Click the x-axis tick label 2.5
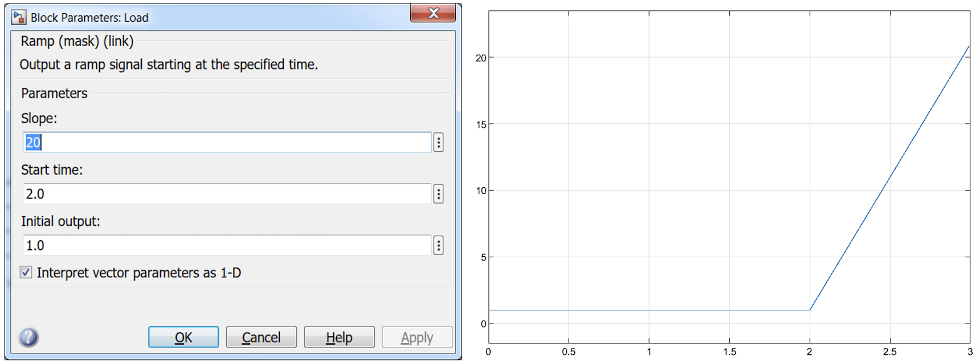The width and height of the screenshot is (980, 364). tap(889, 352)
